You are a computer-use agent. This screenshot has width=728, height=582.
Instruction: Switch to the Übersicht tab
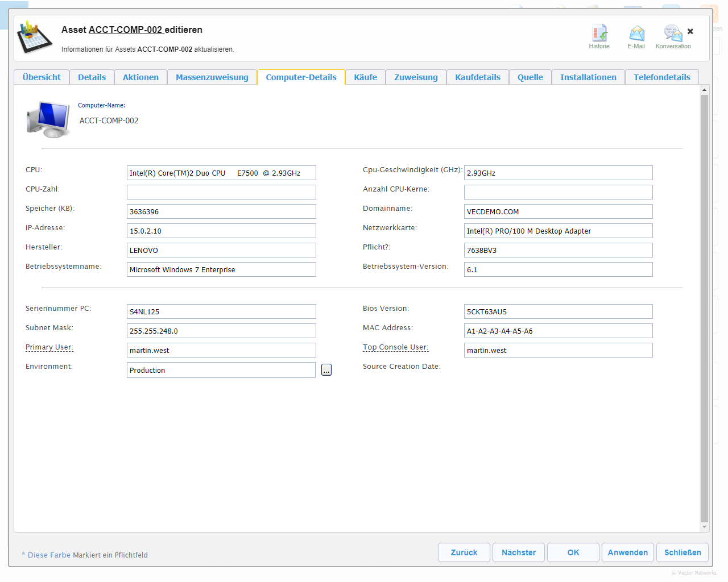point(42,77)
